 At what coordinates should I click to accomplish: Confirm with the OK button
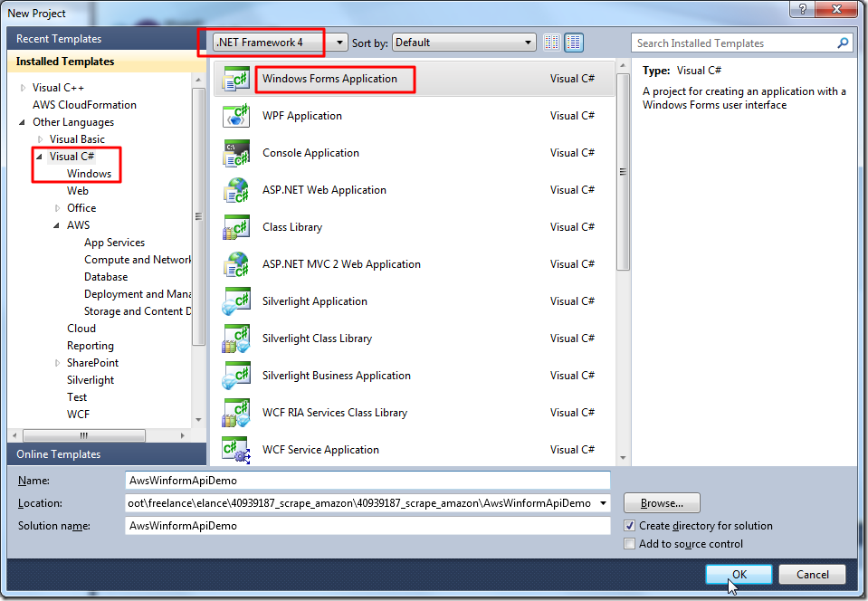[x=739, y=575]
